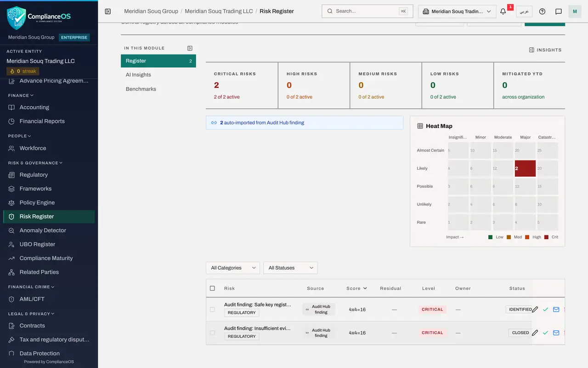
Task: Open the All Statuses filter dropdown
Action: coord(290,268)
